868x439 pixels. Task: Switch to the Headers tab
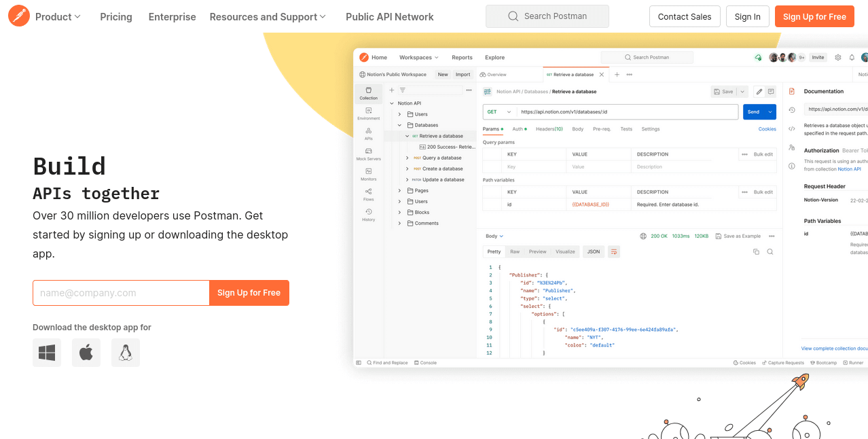point(549,128)
